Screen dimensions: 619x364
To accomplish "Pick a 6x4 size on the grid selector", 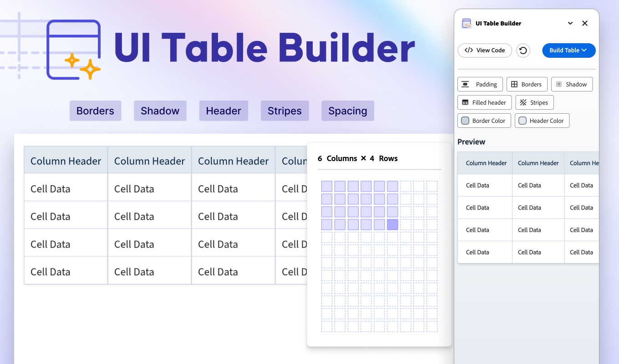I will click(x=392, y=224).
